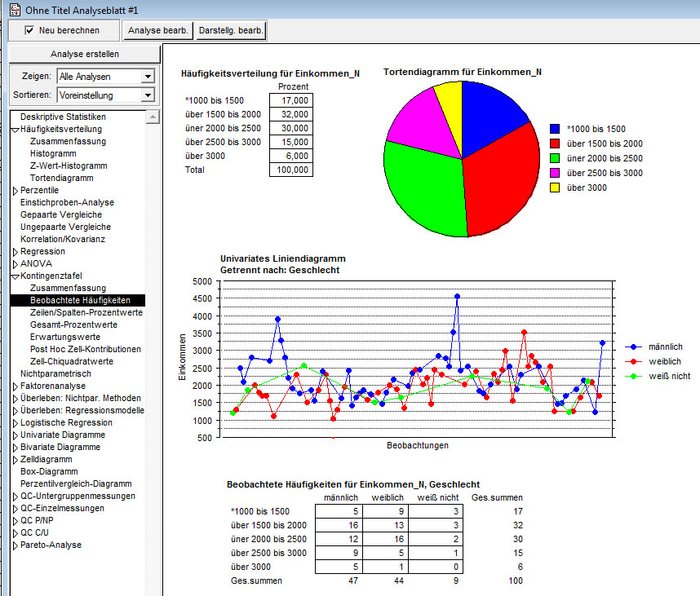Screen dimensions: 700x596
Task: Select Zusammenfassung under Kontingenztafel
Action: tap(68, 288)
